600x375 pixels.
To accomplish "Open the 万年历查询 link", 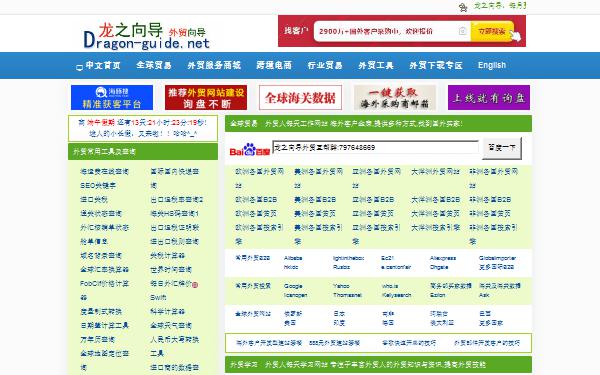I will [97, 339].
